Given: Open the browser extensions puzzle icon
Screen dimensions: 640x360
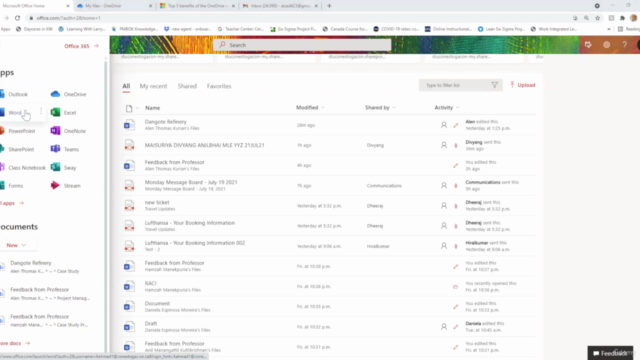Looking at the screenshot, I should tap(622, 18).
